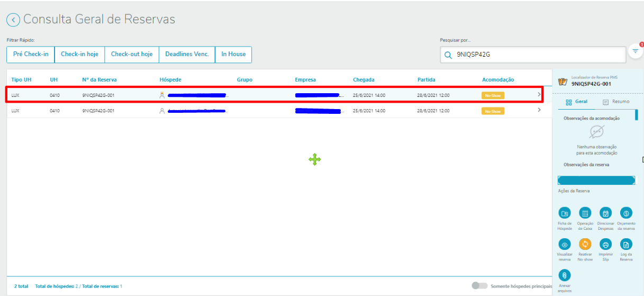Switch to the Geral tab

coord(576,101)
